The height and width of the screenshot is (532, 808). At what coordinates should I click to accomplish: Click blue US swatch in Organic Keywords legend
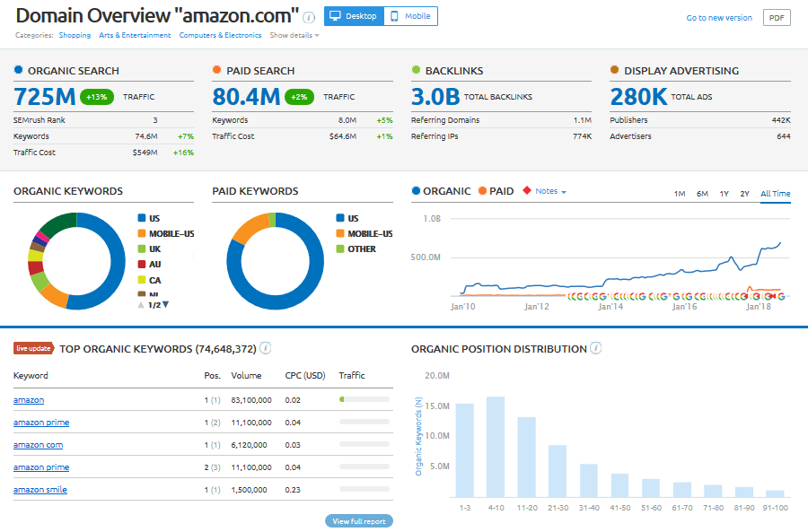click(142, 218)
